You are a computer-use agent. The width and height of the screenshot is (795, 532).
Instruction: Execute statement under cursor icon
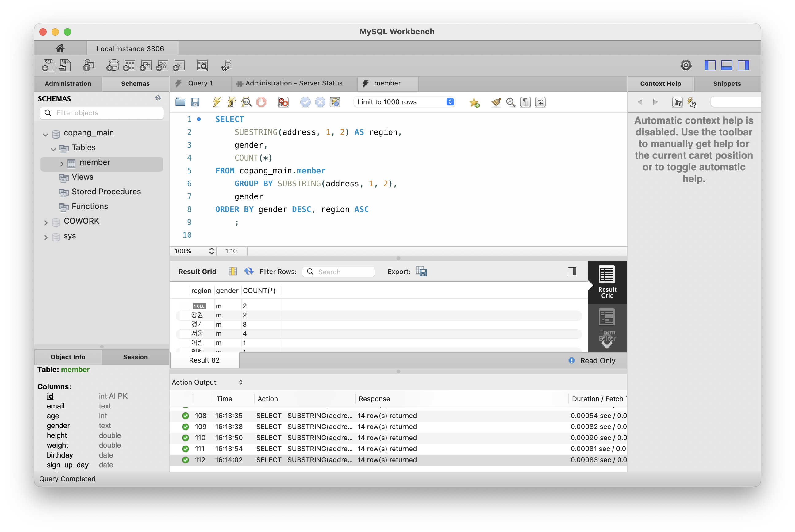(x=232, y=102)
